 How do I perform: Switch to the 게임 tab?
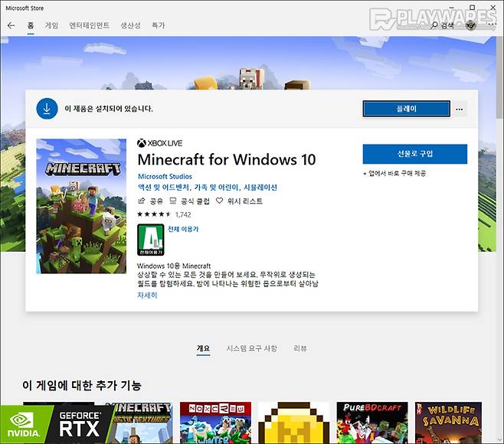(51, 25)
